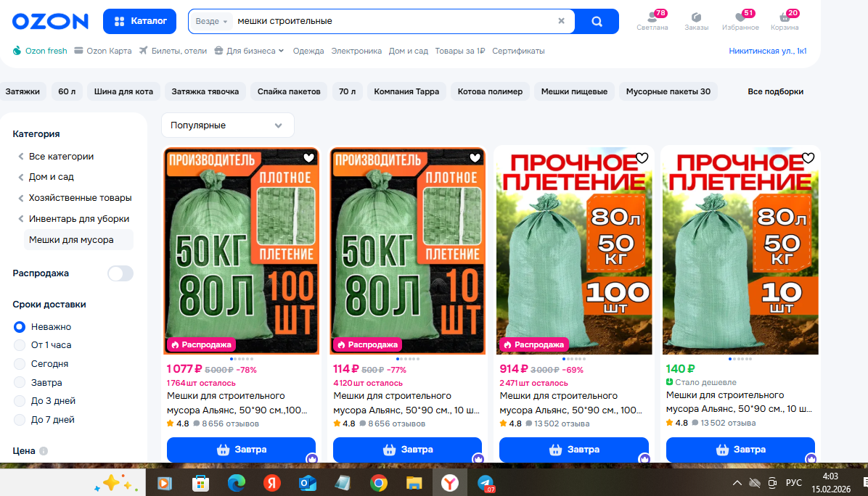The height and width of the screenshot is (496, 868).
Task: Open the Избранное favorites icon
Action: pos(740,20)
